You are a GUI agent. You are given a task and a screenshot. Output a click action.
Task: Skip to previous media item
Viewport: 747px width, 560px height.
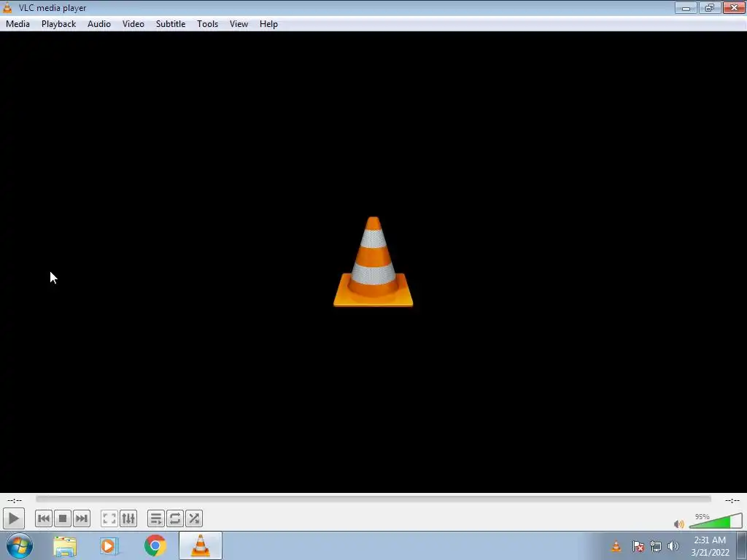[43, 518]
